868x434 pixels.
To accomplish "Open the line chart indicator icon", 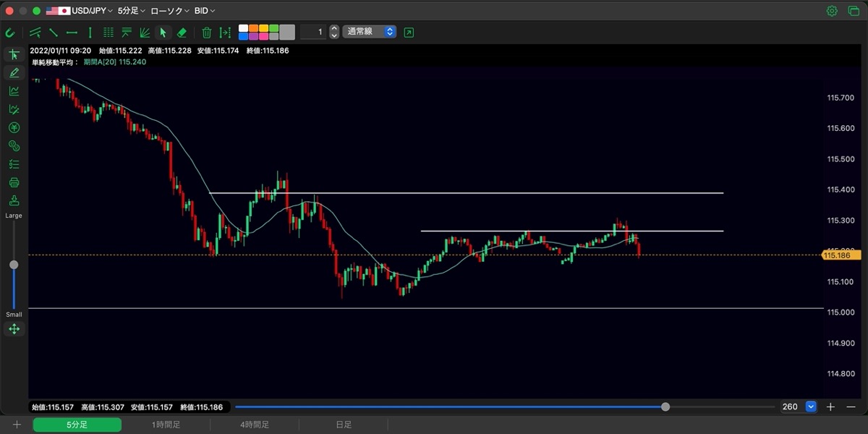I will coord(14,91).
